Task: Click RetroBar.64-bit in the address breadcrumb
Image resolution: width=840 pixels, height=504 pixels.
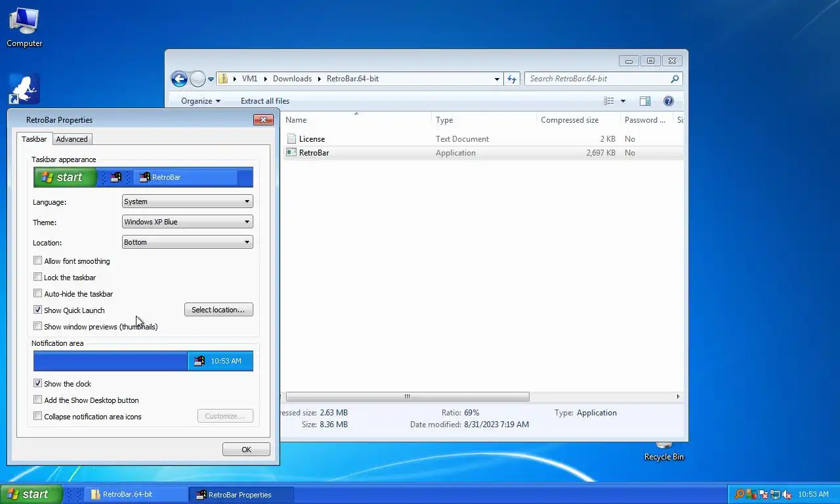Action: pyautogui.click(x=352, y=79)
